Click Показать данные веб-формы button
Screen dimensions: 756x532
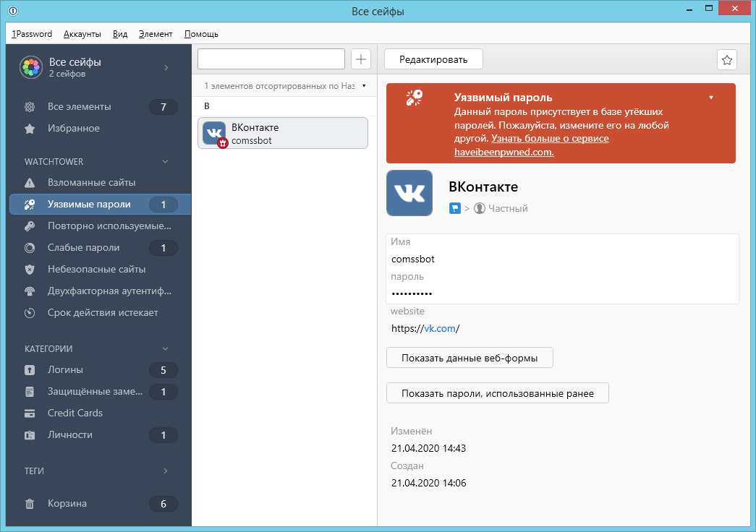pyautogui.click(x=470, y=358)
